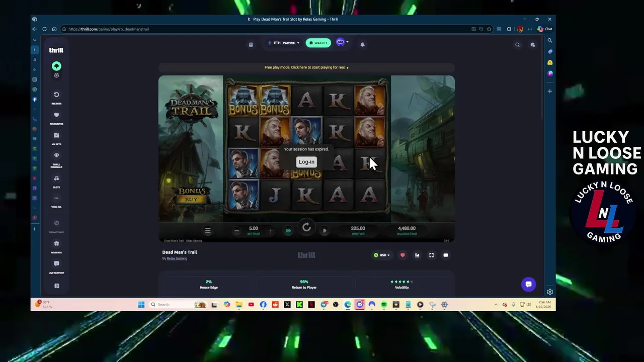This screenshot has width=644, height=362.
Task: Open Favourites in the Thrill sidebar
Action: pos(56,118)
